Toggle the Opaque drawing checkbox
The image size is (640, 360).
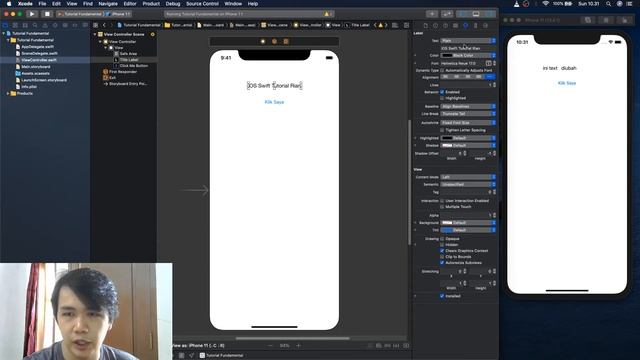[x=442, y=239]
